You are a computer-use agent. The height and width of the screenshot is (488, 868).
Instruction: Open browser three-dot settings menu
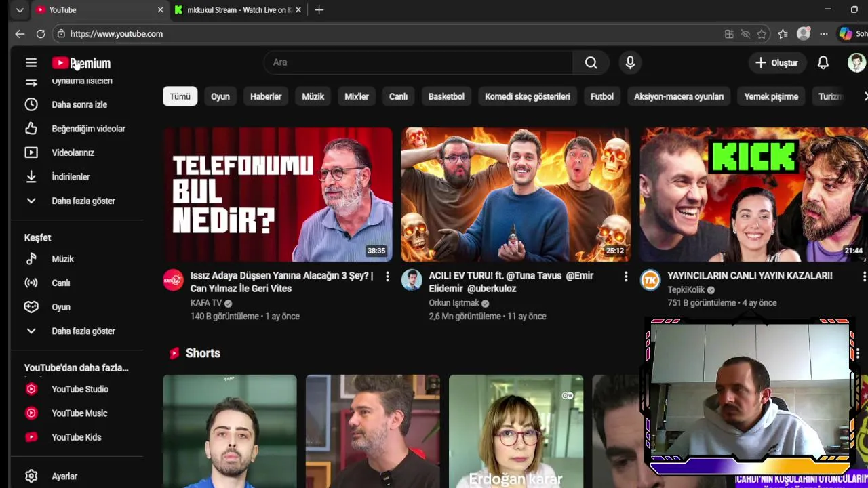(823, 34)
